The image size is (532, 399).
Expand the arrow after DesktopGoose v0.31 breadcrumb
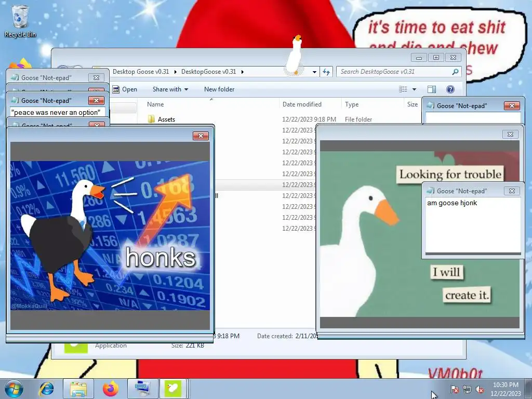coord(243,72)
